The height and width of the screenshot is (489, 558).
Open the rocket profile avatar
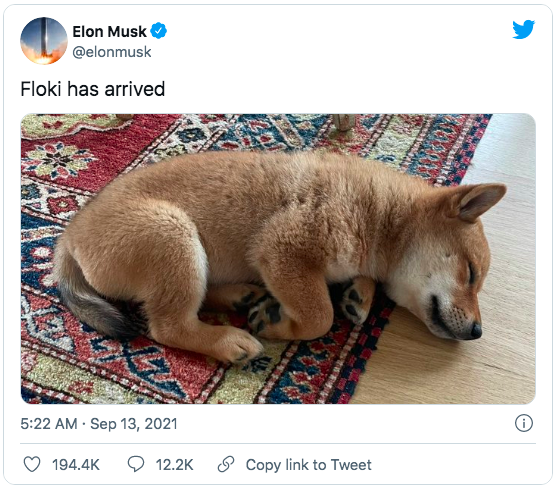click(x=43, y=41)
